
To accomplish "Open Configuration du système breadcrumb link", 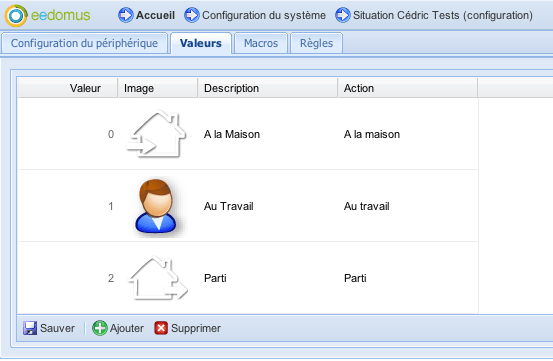I will click(x=264, y=15).
